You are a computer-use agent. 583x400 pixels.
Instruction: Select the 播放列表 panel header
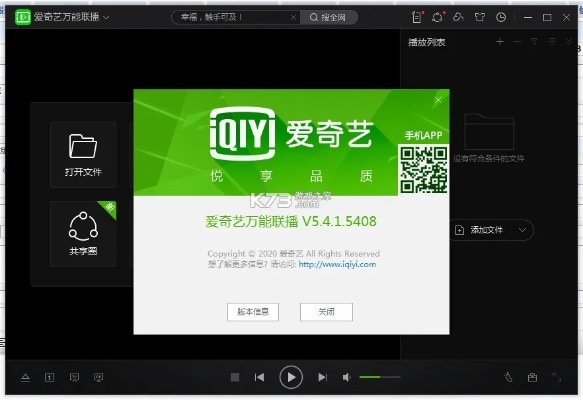(427, 42)
